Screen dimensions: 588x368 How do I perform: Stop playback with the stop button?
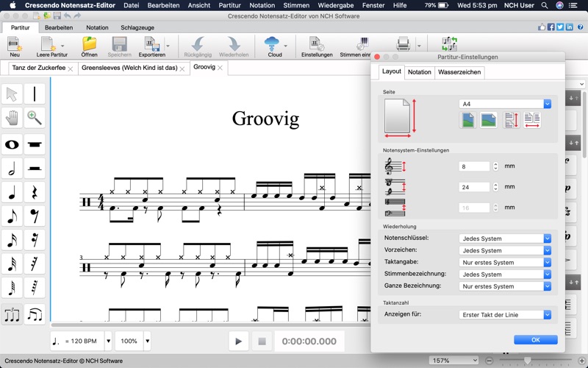[262, 342]
